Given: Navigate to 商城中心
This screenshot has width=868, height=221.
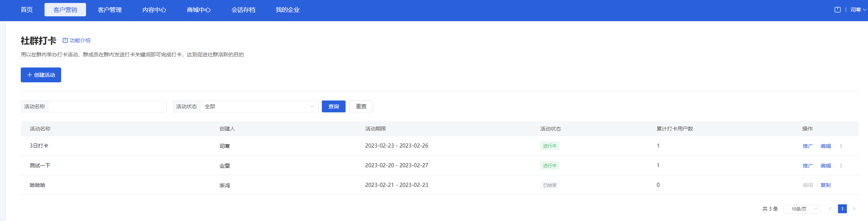Looking at the screenshot, I should 199,10.
